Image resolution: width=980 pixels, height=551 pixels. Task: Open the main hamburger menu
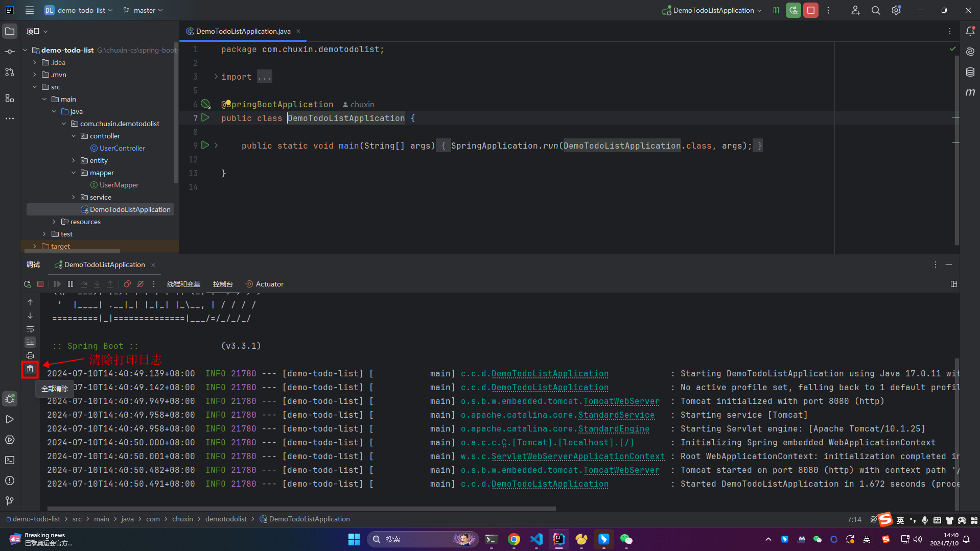[x=30, y=10]
